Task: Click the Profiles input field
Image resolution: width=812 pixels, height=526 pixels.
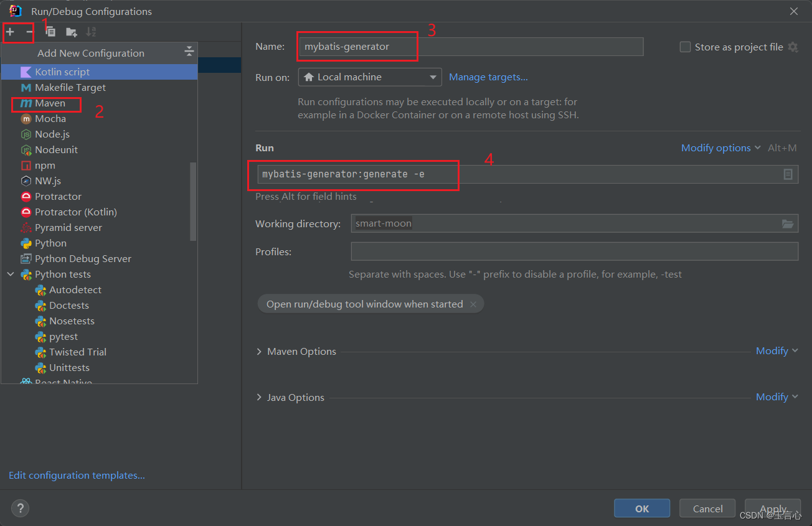Action: (x=575, y=251)
